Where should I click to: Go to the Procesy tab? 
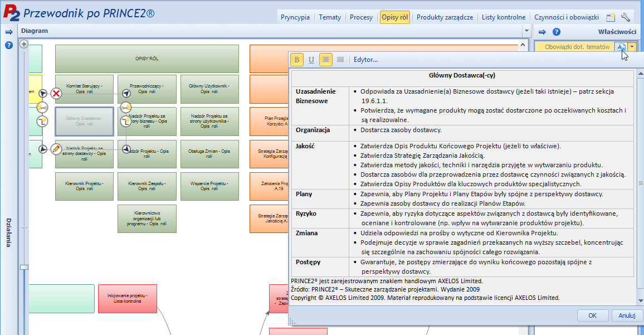(362, 17)
